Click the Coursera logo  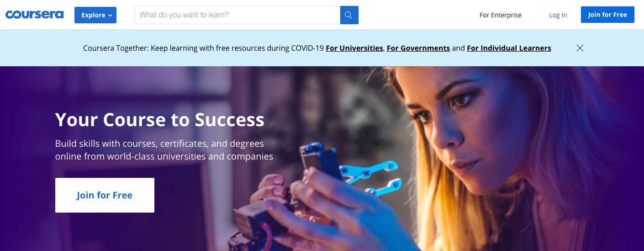tap(35, 15)
